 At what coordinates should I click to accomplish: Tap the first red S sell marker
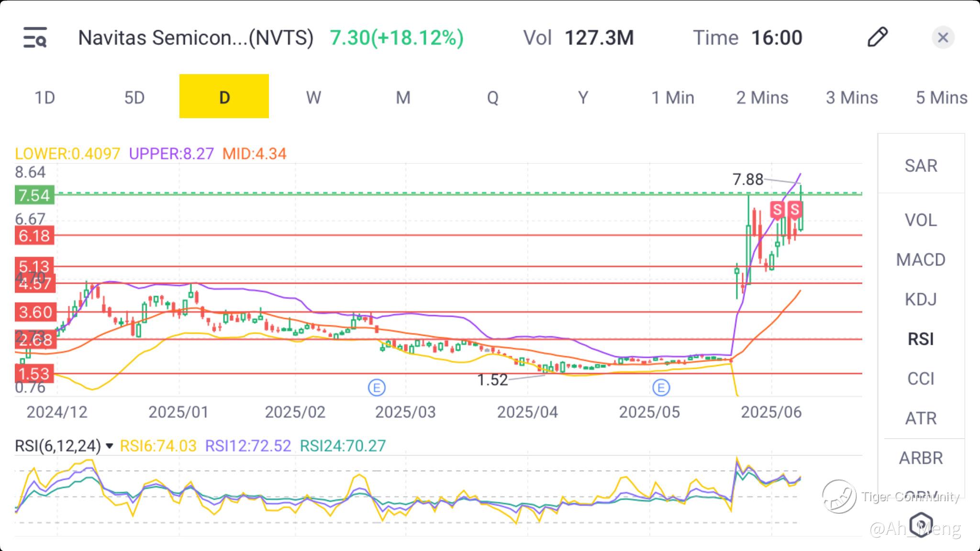777,209
